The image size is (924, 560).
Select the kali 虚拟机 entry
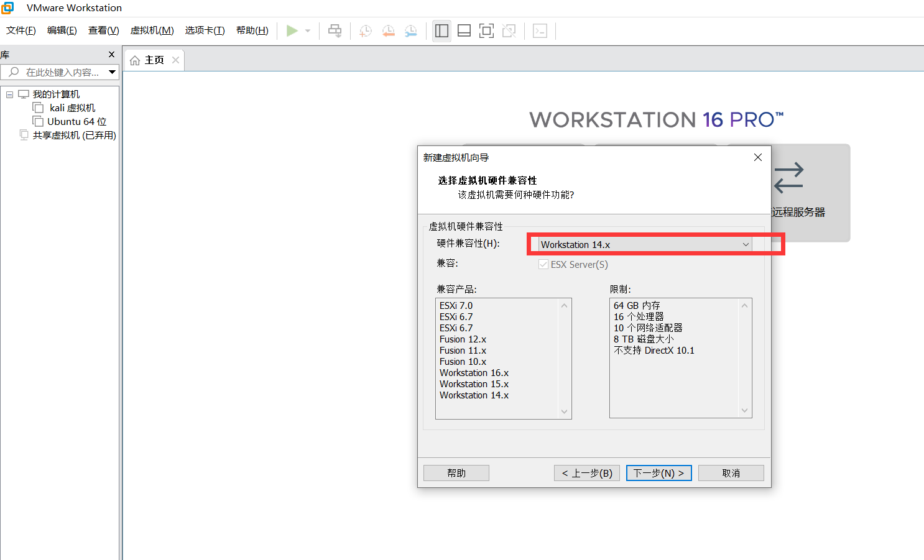[x=73, y=108]
